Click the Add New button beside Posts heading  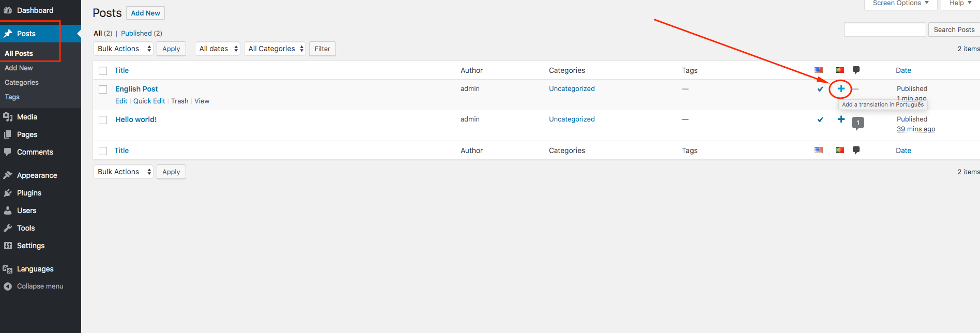[x=145, y=13]
